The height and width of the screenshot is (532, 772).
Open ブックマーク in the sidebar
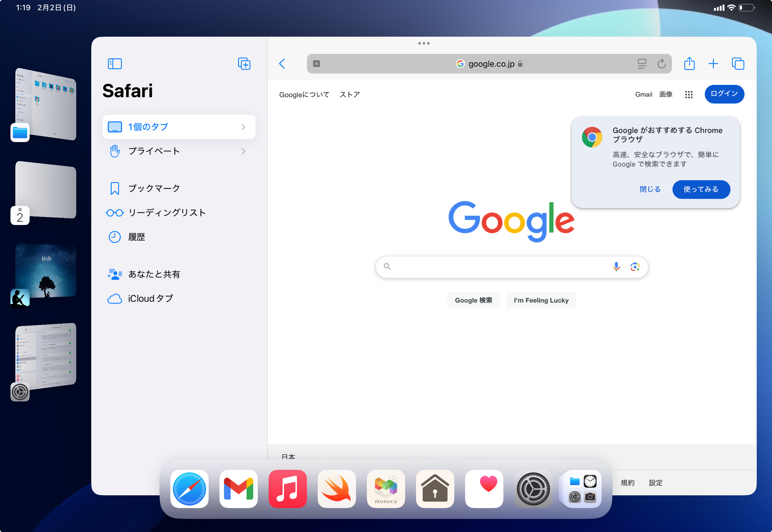[x=154, y=188]
